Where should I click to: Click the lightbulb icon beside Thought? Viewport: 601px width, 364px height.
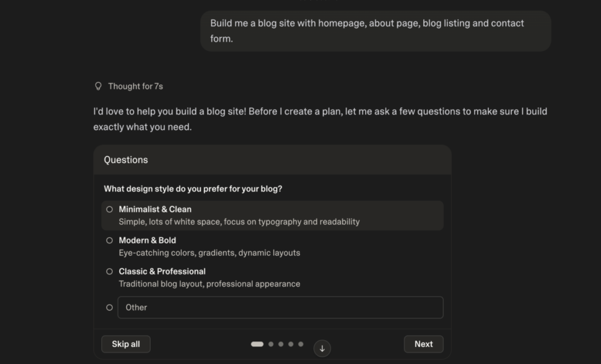[x=98, y=86]
